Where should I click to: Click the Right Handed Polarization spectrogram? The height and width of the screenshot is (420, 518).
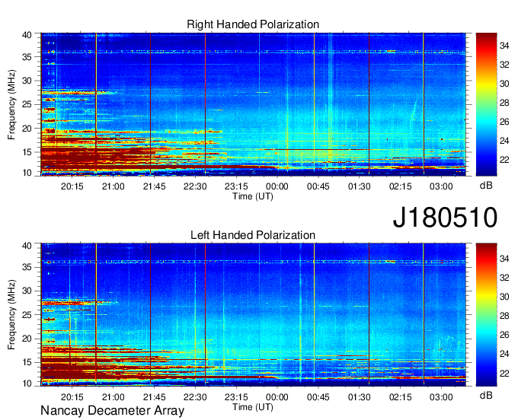254,104
